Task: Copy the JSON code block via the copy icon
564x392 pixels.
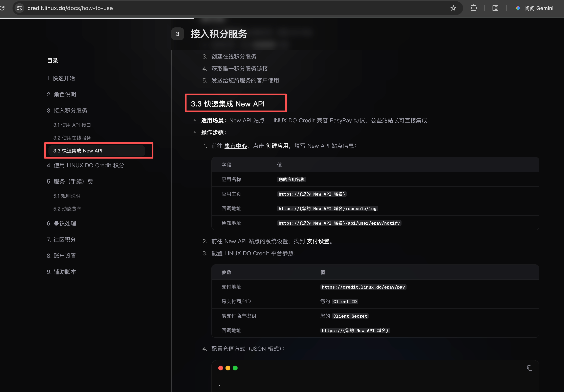Action: (529, 368)
